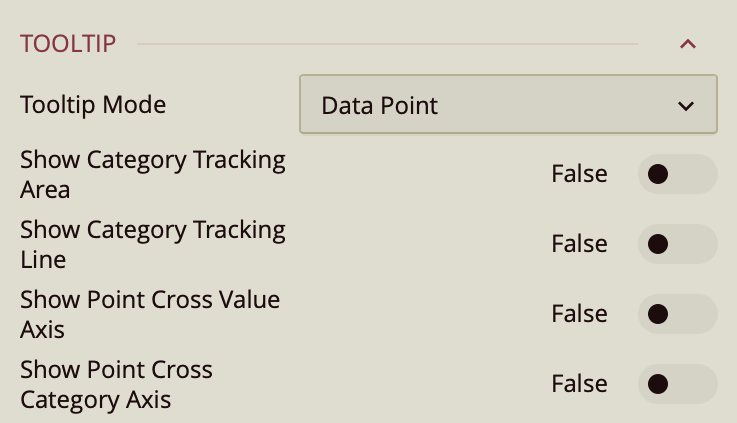Click False next to Category Tracking Line
Screen dimensions: 737x423
(579, 244)
